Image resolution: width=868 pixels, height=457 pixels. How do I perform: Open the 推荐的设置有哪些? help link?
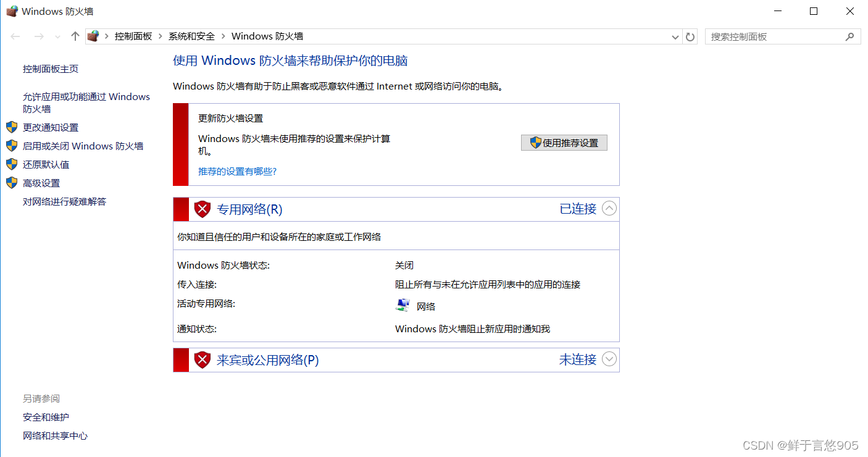pyautogui.click(x=237, y=171)
